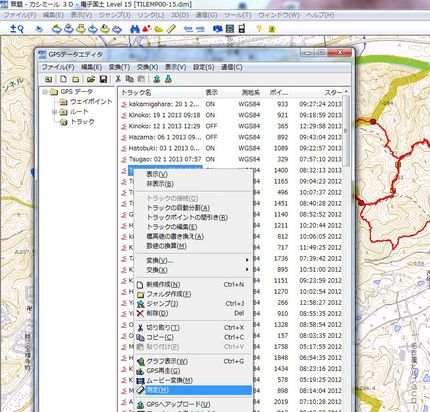Click the graph icon beside グラフ表示(W)
Image resolution: width=430 pixels, height=412 pixels.
pyautogui.click(x=140, y=361)
